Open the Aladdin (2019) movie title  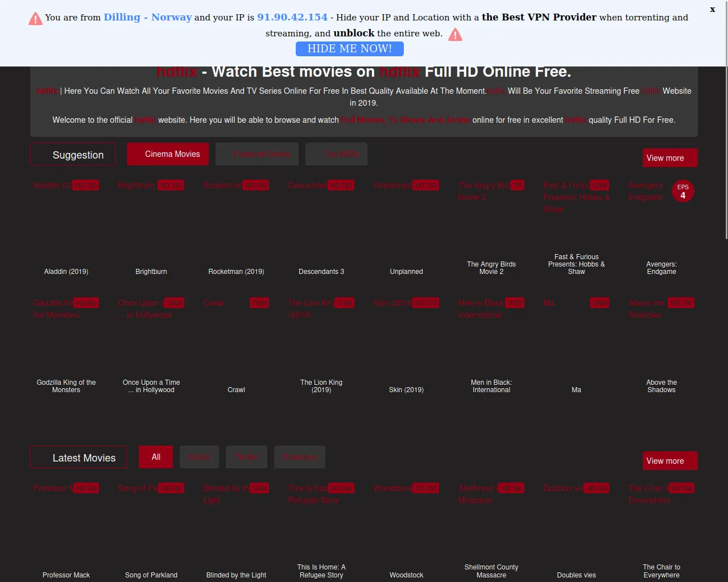[x=66, y=272]
